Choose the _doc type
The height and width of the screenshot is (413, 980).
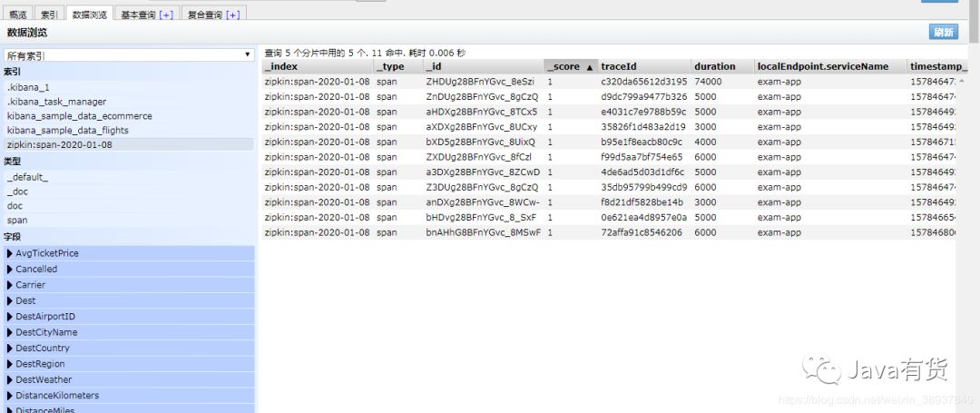pyautogui.click(x=129, y=192)
